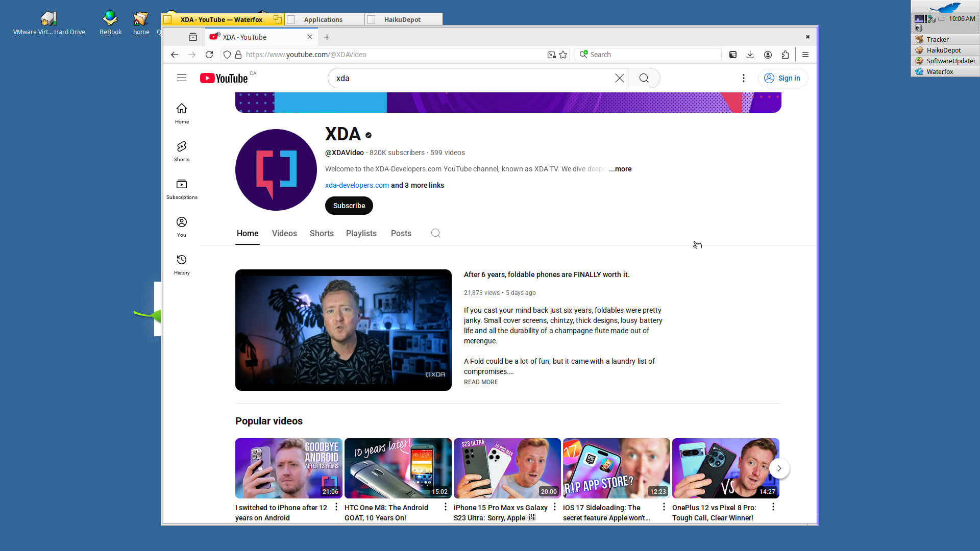Open Subscriptions in the sidebar
The image size is (980, 551).
pos(182,189)
